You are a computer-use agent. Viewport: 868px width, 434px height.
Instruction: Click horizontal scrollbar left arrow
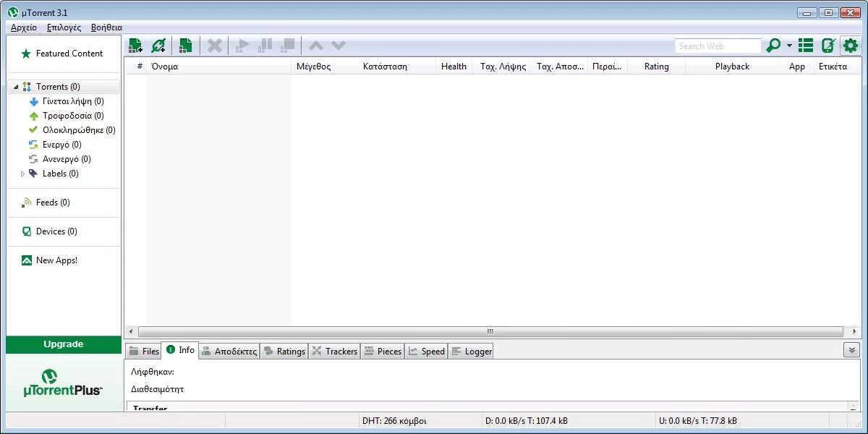point(130,331)
